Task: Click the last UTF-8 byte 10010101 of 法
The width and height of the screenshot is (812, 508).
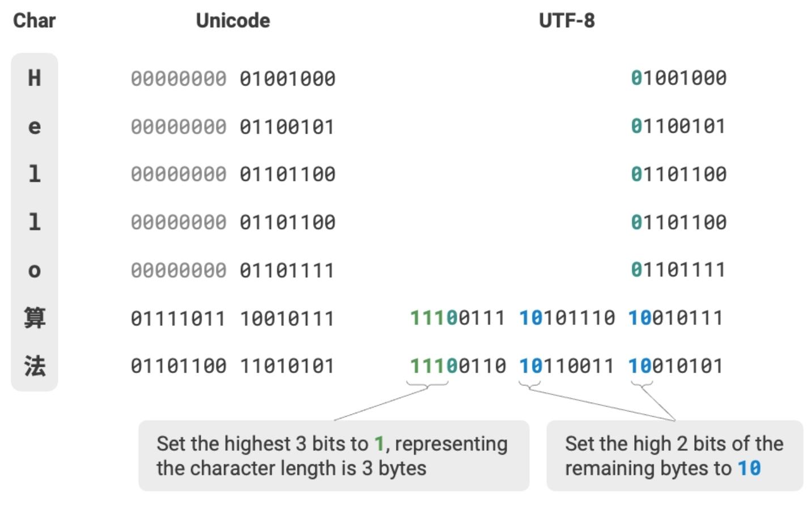Action: click(676, 366)
